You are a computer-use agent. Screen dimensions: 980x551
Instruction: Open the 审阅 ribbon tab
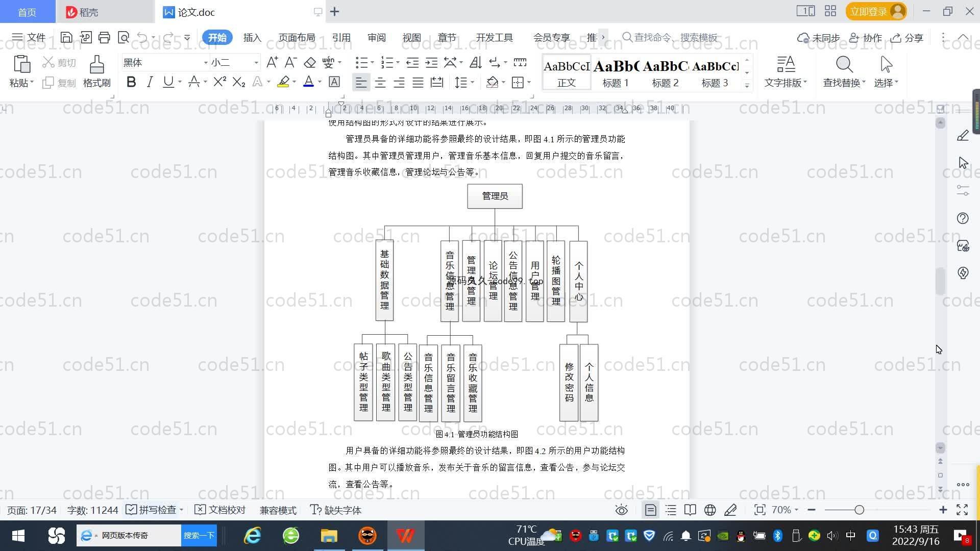point(376,38)
